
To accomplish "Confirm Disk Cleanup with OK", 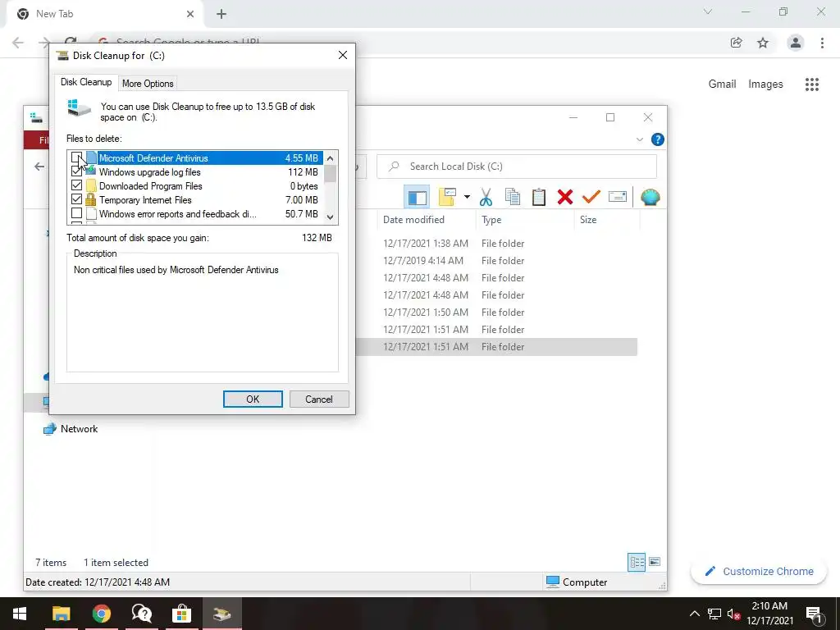I will [253, 399].
